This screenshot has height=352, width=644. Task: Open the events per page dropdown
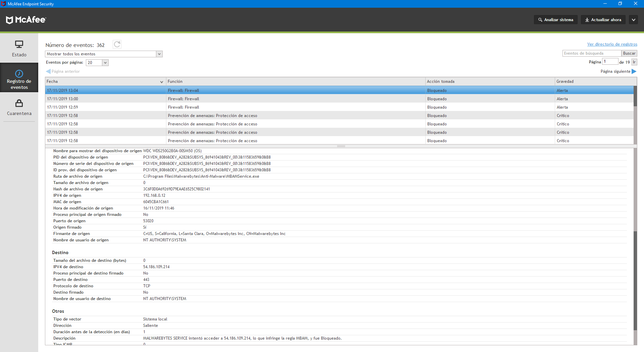tap(97, 63)
